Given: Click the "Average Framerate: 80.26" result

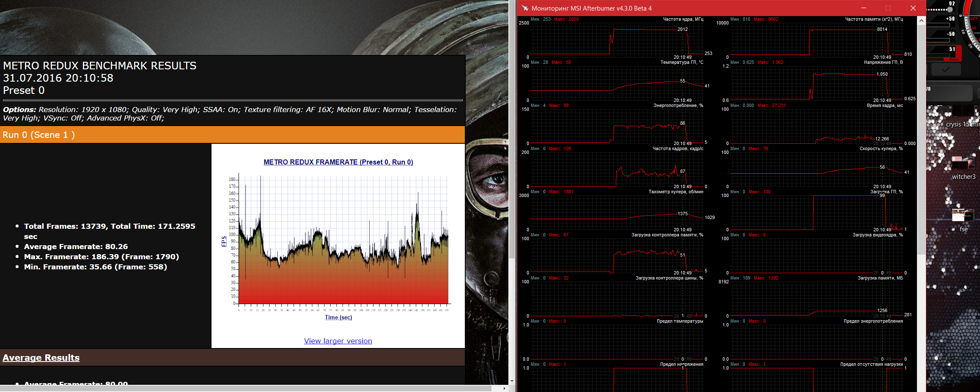Looking at the screenshot, I should click(x=76, y=247).
